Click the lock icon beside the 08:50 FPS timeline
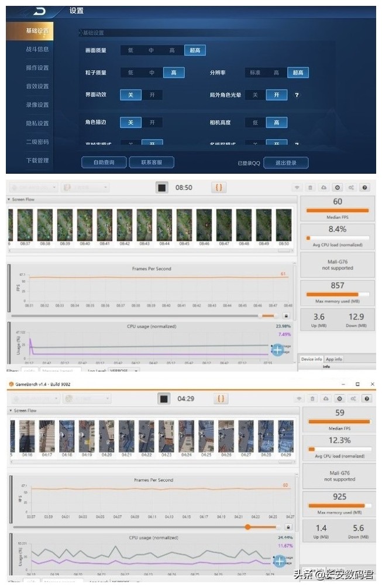The width and height of the screenshot is (382, 588). pyautogui.click(x=286, y=316)
